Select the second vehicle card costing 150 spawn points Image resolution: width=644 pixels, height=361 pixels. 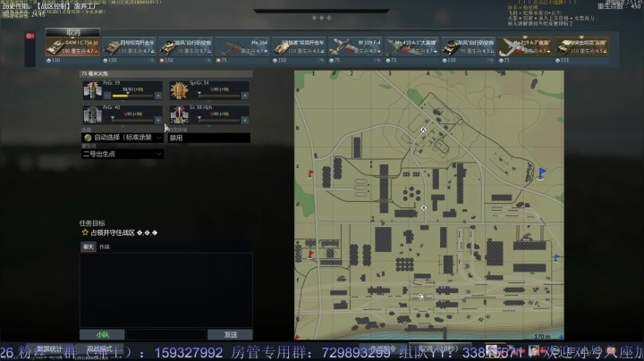129,46
